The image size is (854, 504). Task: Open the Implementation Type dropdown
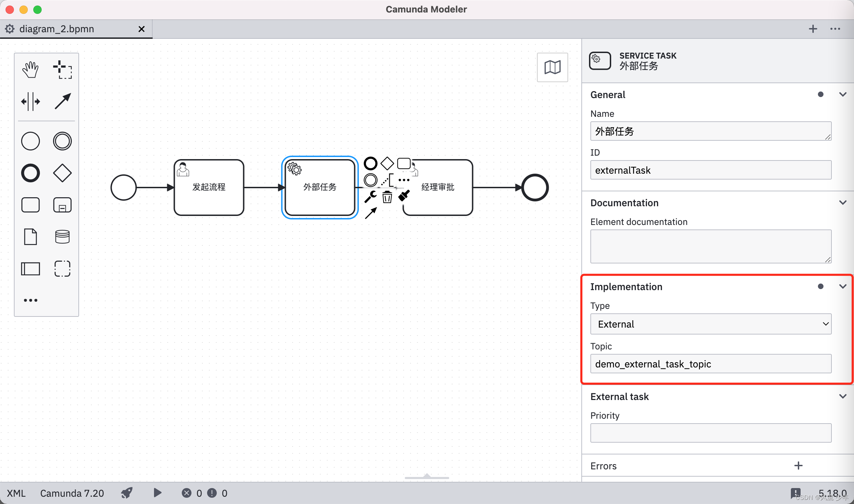pos(710,324)
